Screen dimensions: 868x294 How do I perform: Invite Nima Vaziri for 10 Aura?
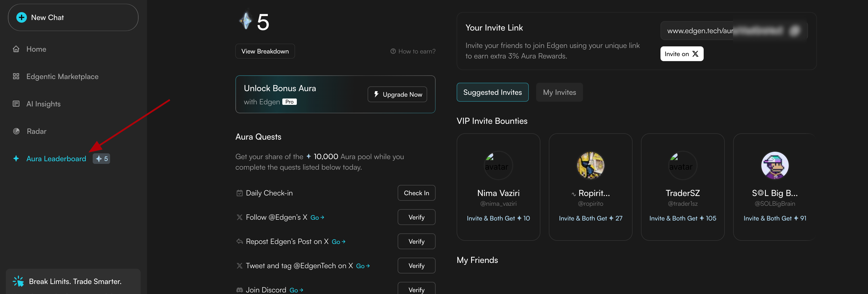tap(498, 218)
